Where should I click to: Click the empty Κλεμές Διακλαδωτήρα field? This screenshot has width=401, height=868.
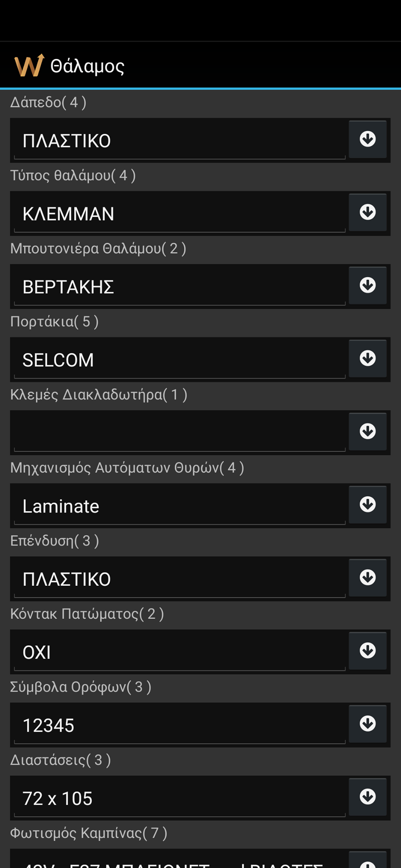(x=179, y=433)
